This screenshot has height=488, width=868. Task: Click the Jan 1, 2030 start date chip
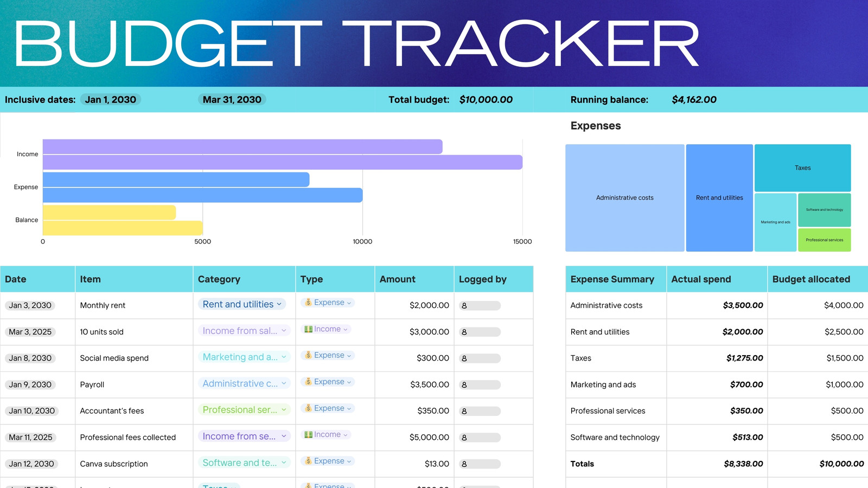(x=111, y=100)
